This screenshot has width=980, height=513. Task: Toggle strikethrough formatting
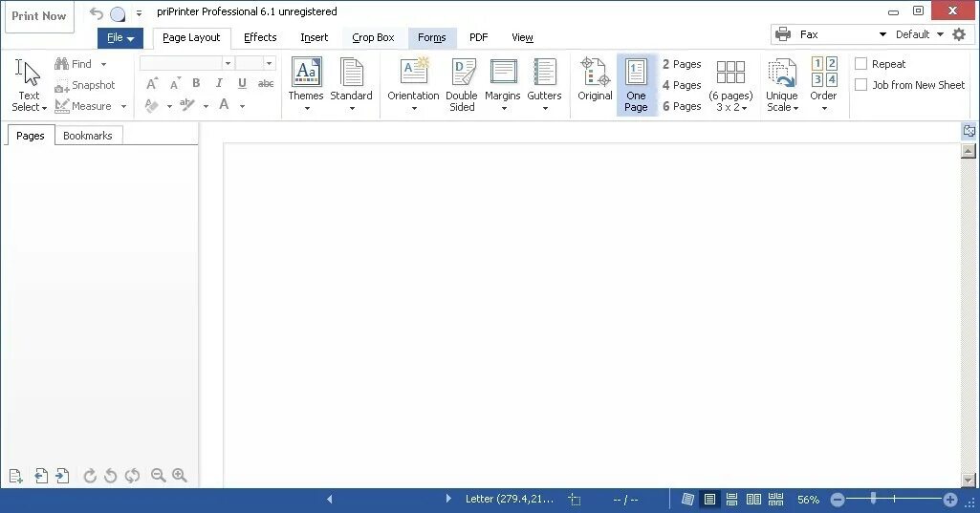point(266,83)
